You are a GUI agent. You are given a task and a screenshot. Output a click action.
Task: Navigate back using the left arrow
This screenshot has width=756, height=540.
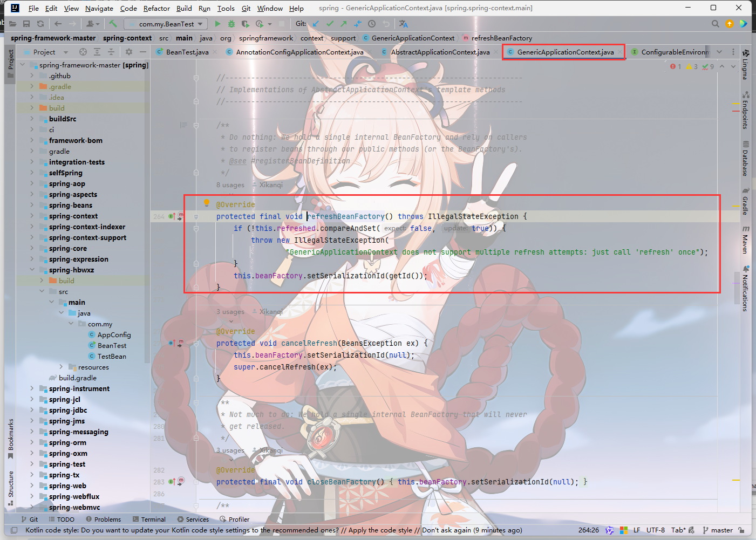coord(58,24)
